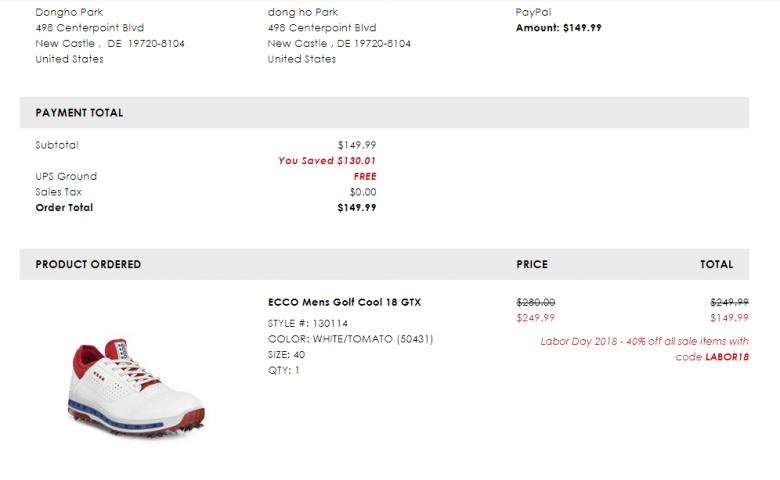This screenshot has width=780, height=480.
Task: Click the QTY: 1 detail
Action: [x=284, y=371]
